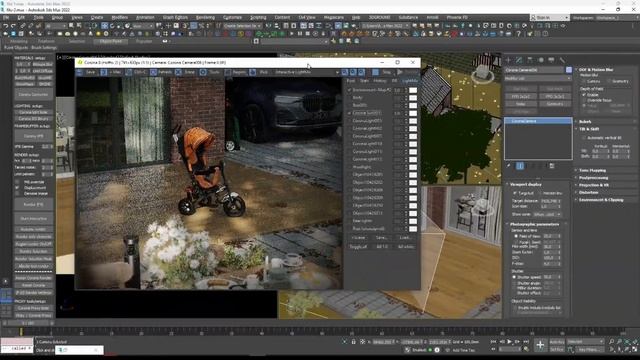Click All white button in LightMix

pos(406,247)
